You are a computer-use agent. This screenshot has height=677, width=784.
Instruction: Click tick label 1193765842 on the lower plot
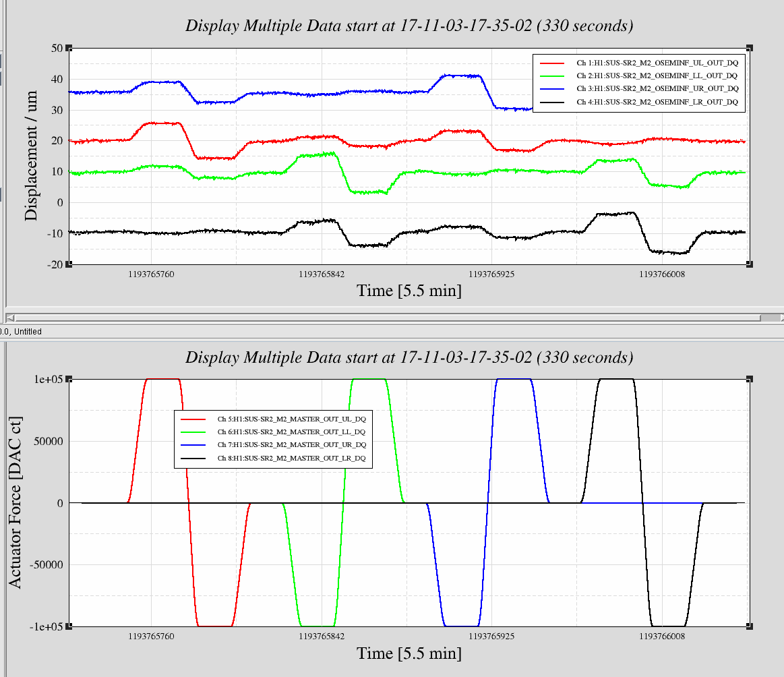pyautogui.click(x=322, y=637)
